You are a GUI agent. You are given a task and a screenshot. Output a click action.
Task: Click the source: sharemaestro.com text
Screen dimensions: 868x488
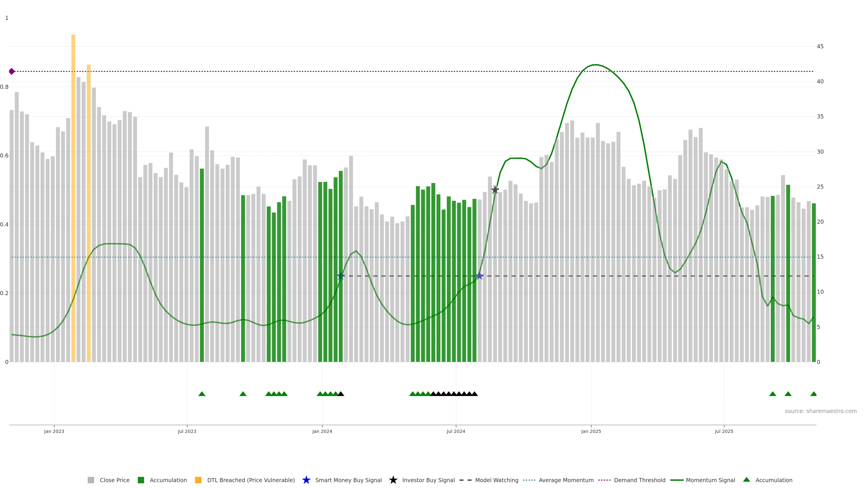pos(820,411)
